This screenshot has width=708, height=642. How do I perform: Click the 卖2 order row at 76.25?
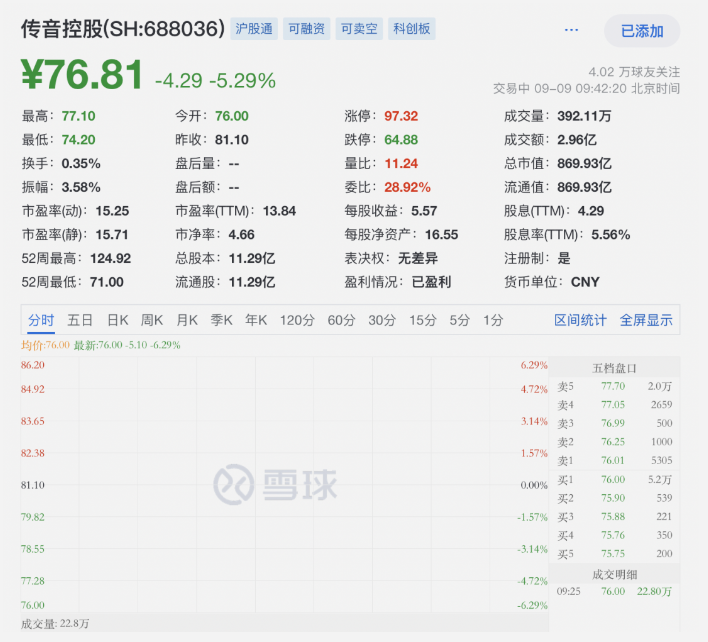pos(615,442)
